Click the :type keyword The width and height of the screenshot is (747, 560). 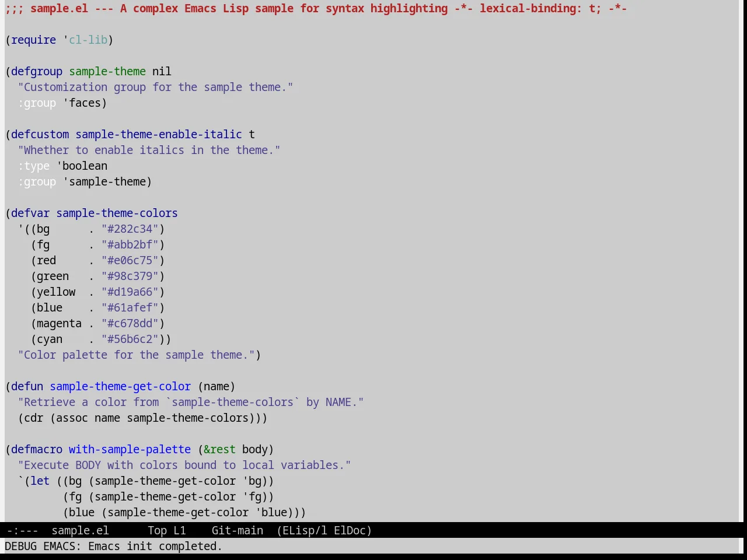(33, 166)
